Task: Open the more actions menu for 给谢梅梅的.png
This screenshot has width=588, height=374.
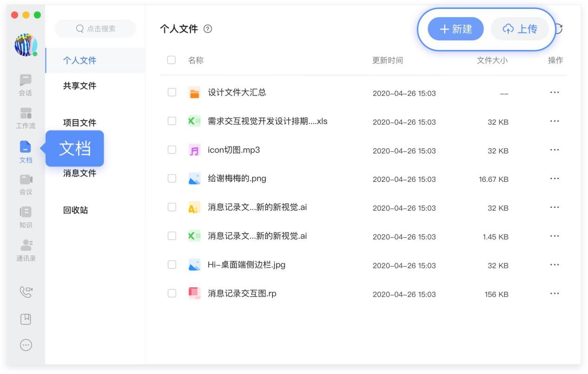Action: point(554,179)
